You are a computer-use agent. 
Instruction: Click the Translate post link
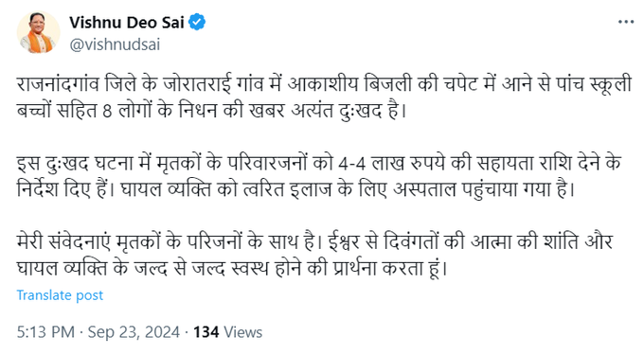coord(60,295)
